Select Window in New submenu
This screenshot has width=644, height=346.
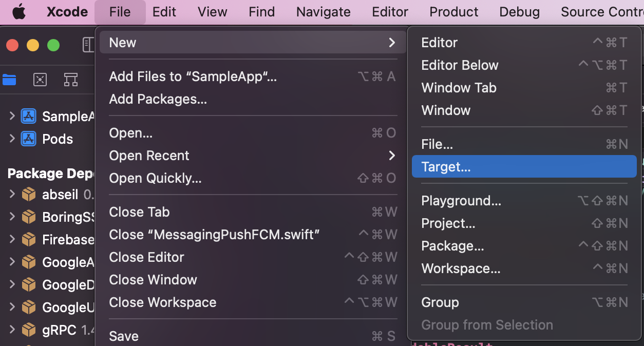click(524, 110)
